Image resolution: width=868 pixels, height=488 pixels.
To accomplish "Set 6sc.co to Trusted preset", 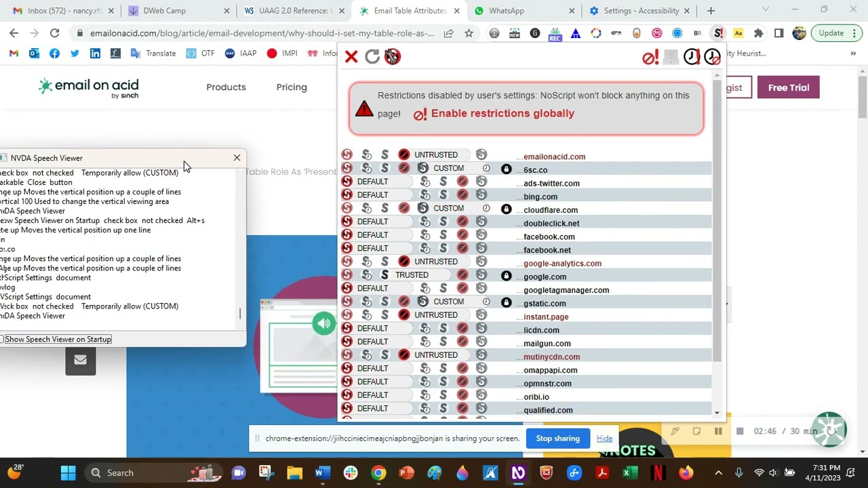I will (x=384, y=168).
